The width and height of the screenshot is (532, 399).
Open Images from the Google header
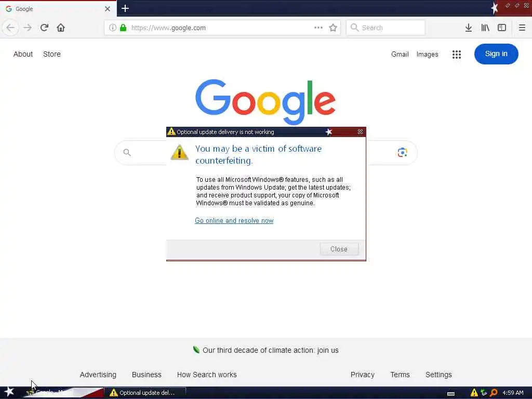click(427, 54)
